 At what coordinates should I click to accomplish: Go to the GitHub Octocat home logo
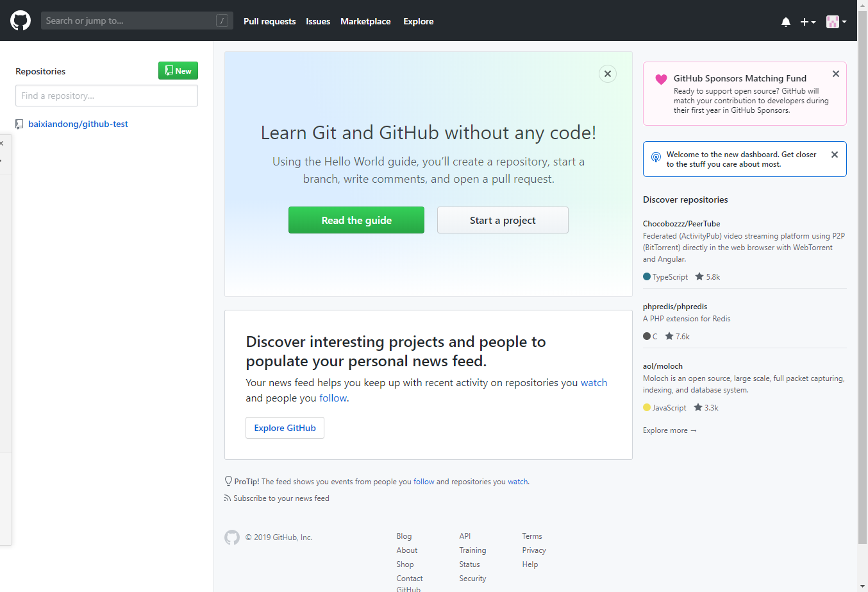pos(21,21)
